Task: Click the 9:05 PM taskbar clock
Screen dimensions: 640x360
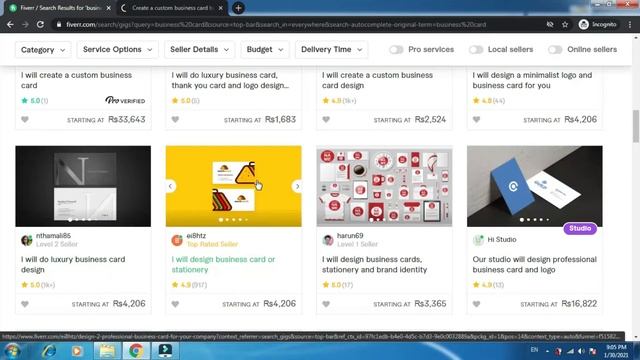Action: click(616, 347)
